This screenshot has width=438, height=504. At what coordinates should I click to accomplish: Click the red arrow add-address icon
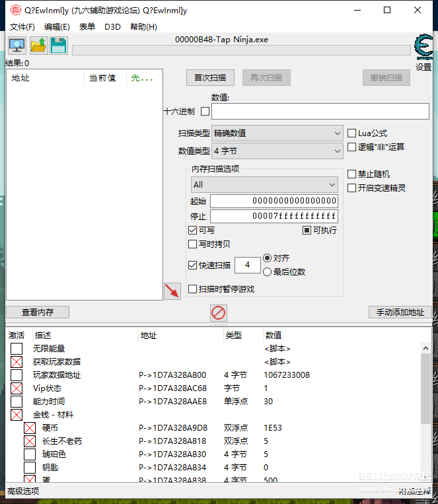click(172, 291)
